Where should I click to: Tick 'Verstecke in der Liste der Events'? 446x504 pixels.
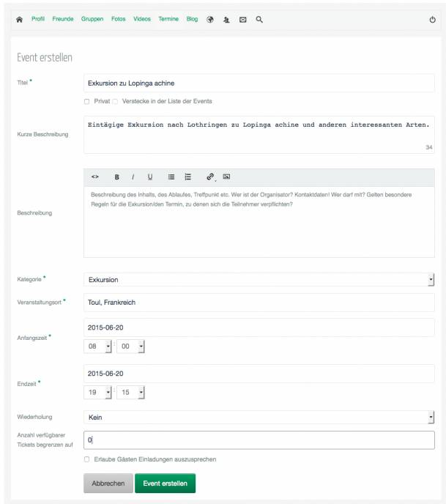pos(115,102)
